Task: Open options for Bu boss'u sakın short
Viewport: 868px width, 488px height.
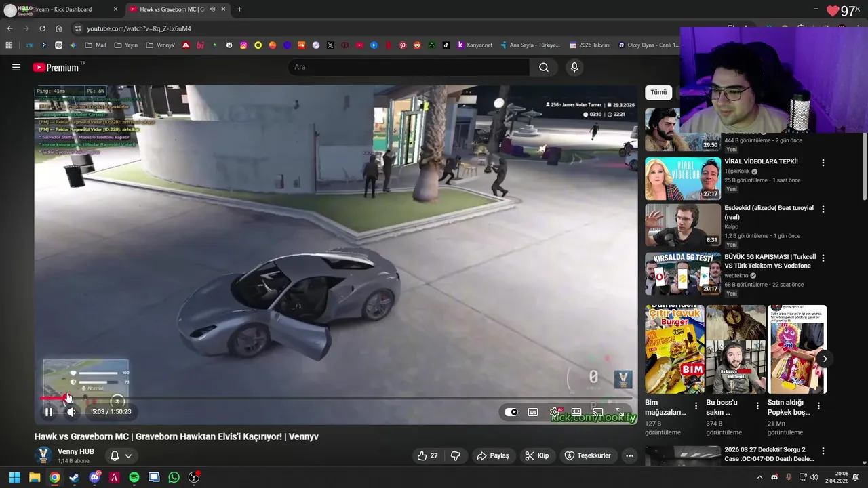Action: tap(757, 406)
